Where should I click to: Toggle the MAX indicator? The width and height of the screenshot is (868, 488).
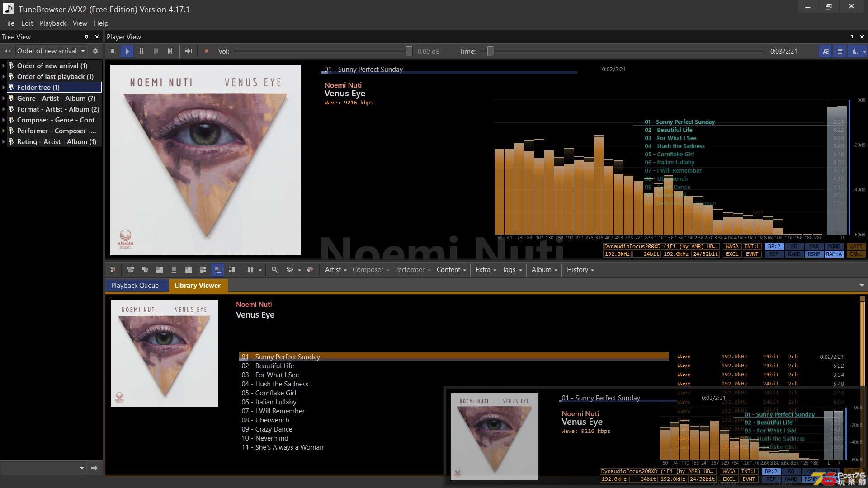click(x=814, y=246)
